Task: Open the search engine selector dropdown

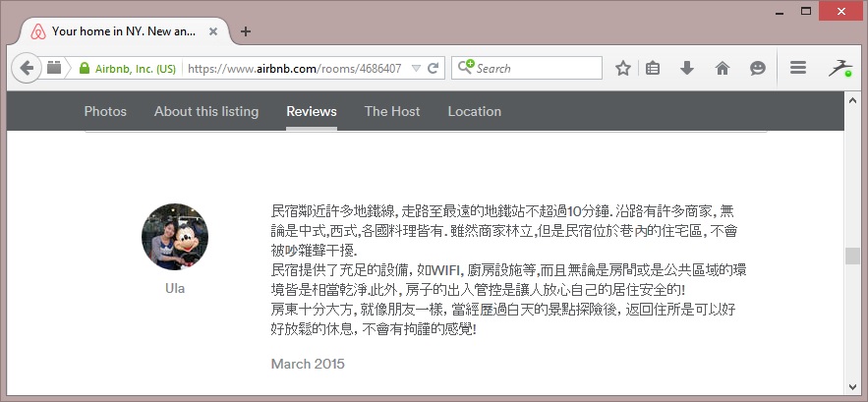Action: tap(466, 68)
